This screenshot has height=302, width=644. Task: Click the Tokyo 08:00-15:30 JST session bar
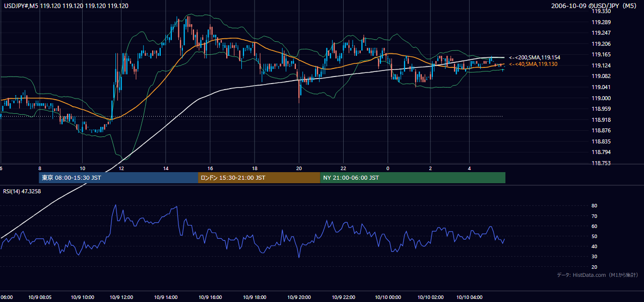(x=118, y=178)
